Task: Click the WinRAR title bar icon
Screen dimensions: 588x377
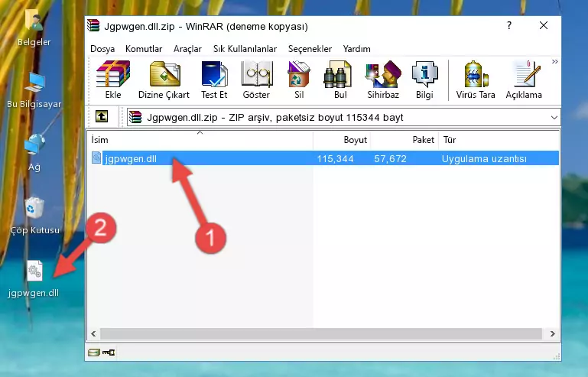Action: (x=94, y=25)
